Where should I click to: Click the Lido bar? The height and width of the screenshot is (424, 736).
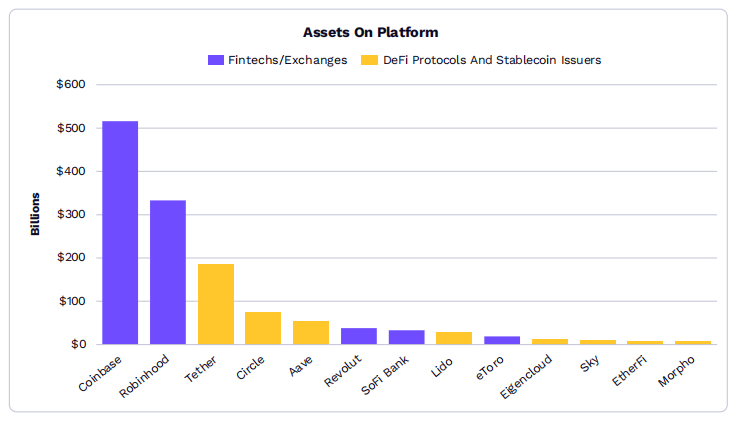[x=454, y=338]
